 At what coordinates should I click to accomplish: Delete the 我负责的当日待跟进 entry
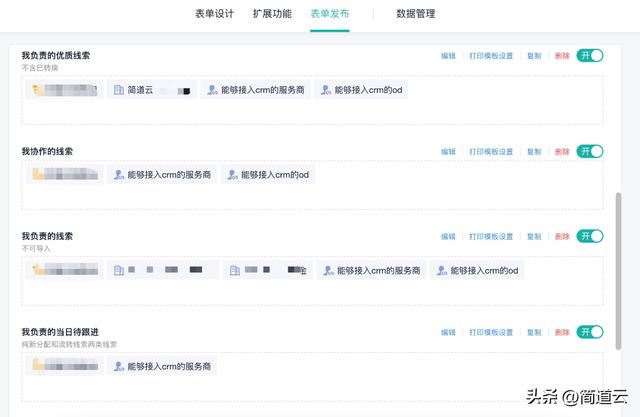562,332
